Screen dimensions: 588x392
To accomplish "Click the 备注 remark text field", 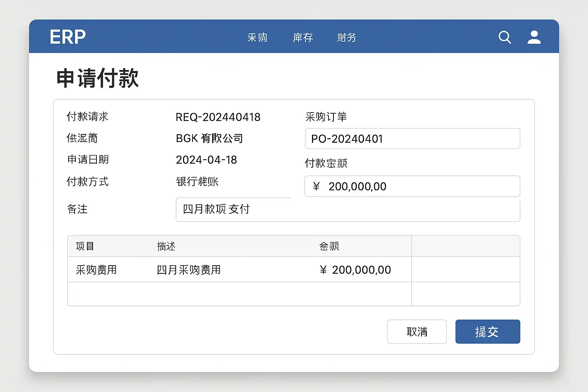I will tap(348, 209).
